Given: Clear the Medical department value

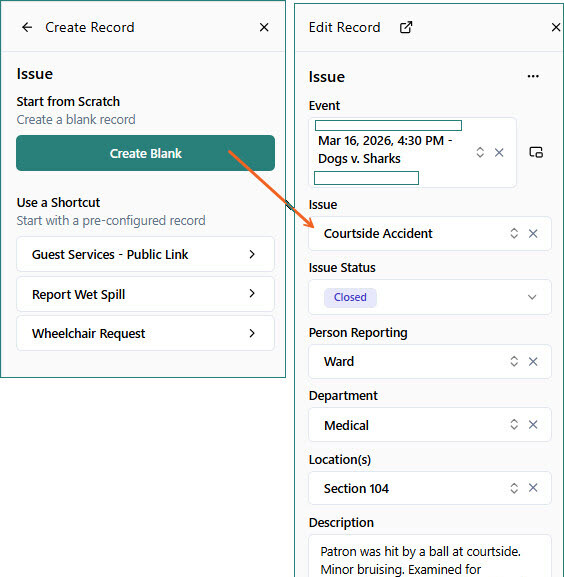Looking at the screenshot, I should [533, 425].
